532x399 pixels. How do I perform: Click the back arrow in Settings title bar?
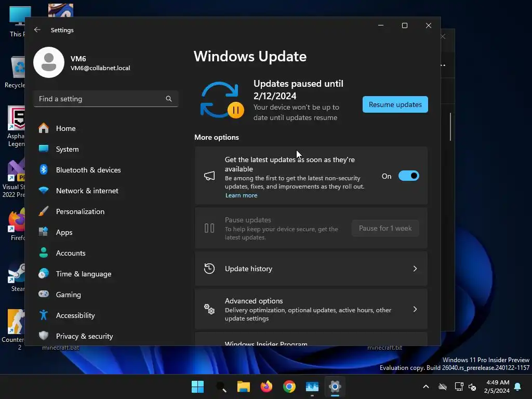tap(37, 30)
